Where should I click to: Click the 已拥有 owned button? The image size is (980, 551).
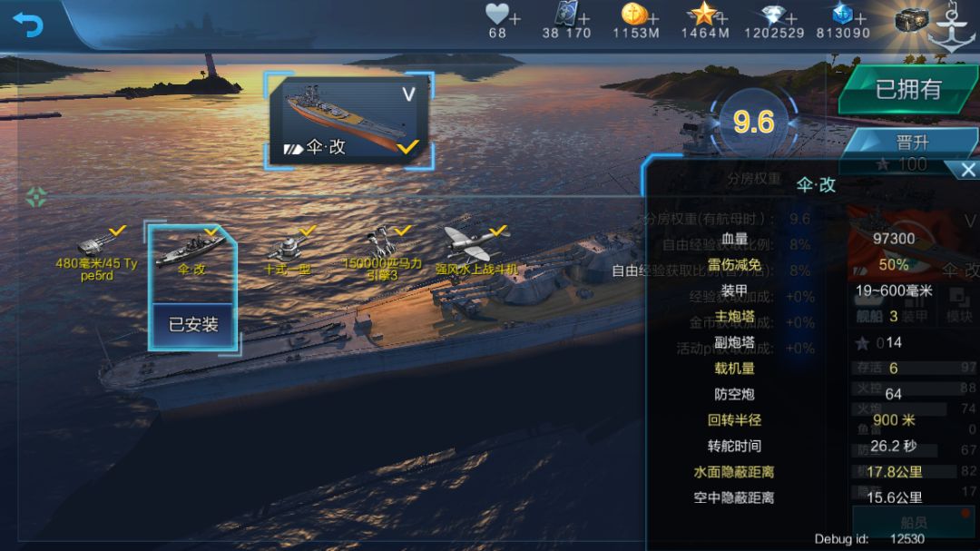coord(908,90)
